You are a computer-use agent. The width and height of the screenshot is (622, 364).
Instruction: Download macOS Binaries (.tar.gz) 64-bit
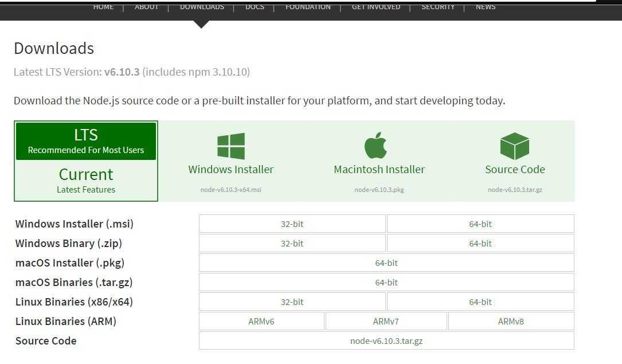(x=386, y=282)
